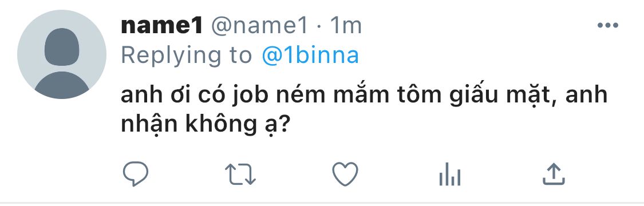This screenshot has height=206, width=644.
Task: Click the 'Replying to' label text
Action: 187,56
